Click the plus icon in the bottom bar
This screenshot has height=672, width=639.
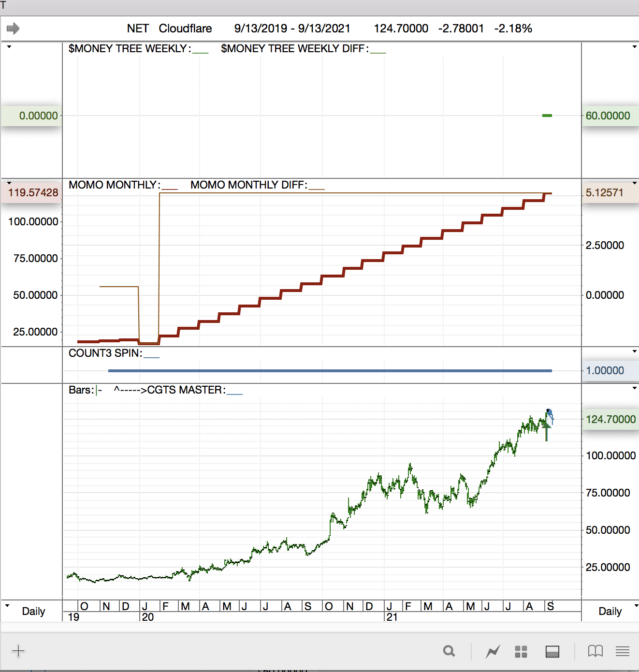tap(18, 651)
